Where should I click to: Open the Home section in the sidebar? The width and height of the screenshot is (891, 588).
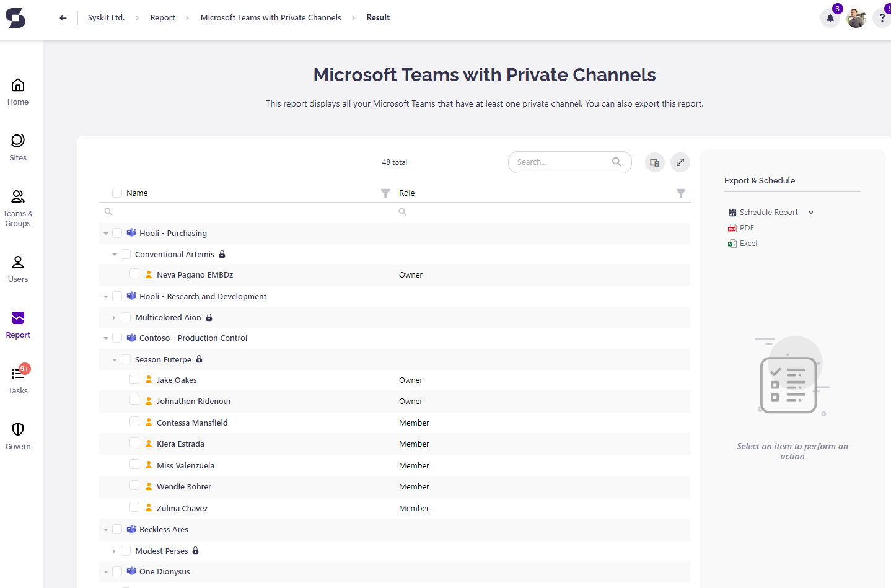[17, 92]
